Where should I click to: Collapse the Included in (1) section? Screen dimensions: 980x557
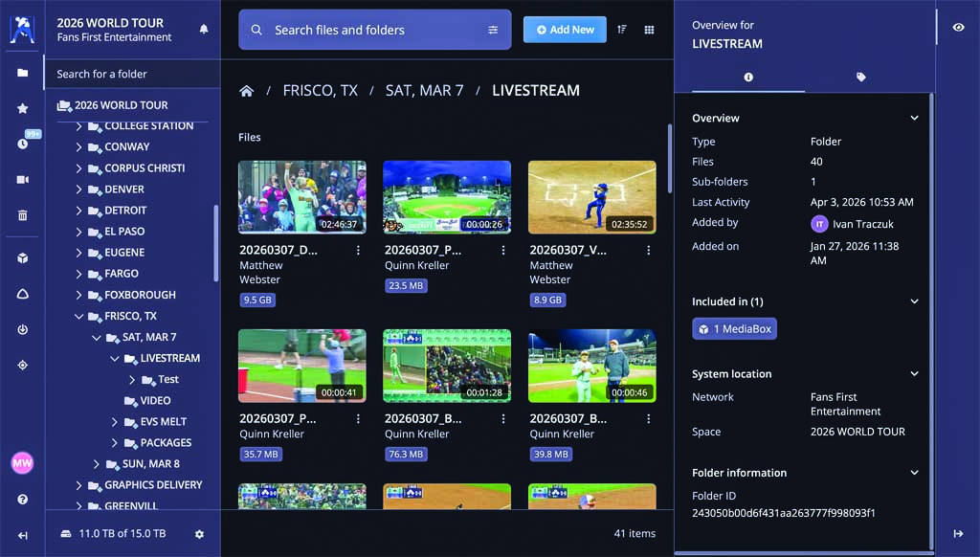click(x=914, y=301)
